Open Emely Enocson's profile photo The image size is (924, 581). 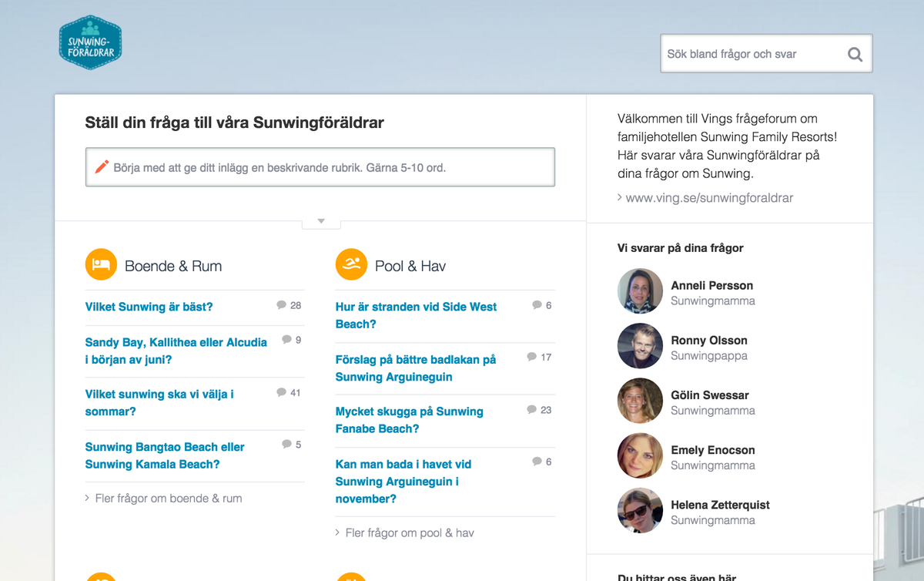(640, 455)
